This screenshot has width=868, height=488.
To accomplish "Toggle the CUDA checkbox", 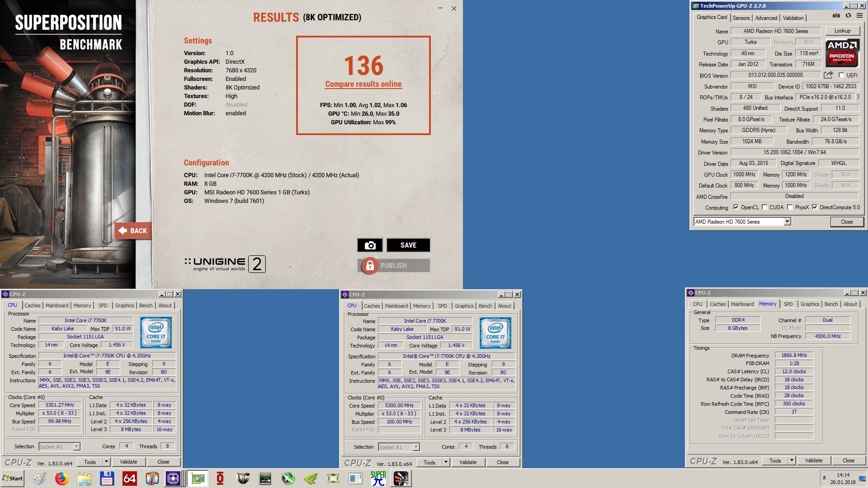I will click(x=764, y=207).
